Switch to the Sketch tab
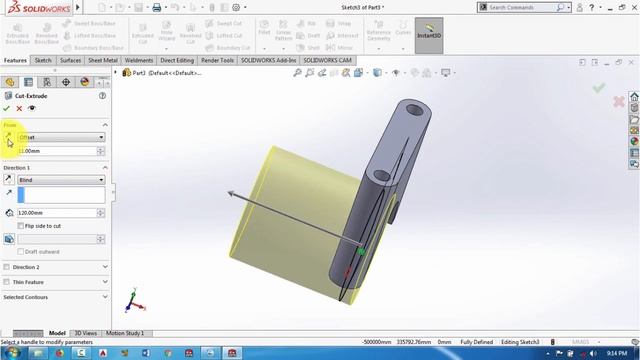The width and height of the screenshot is (640, 360). click(x=43, y=60)
